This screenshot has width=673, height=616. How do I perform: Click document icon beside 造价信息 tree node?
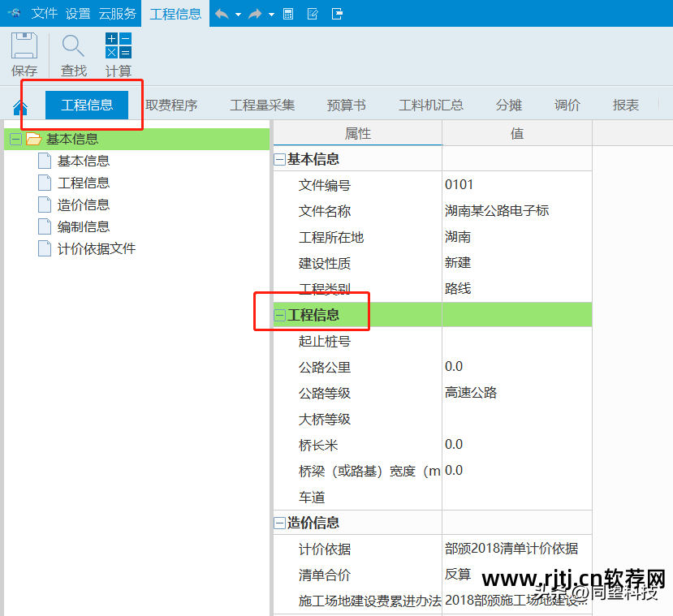coord(45,205)
